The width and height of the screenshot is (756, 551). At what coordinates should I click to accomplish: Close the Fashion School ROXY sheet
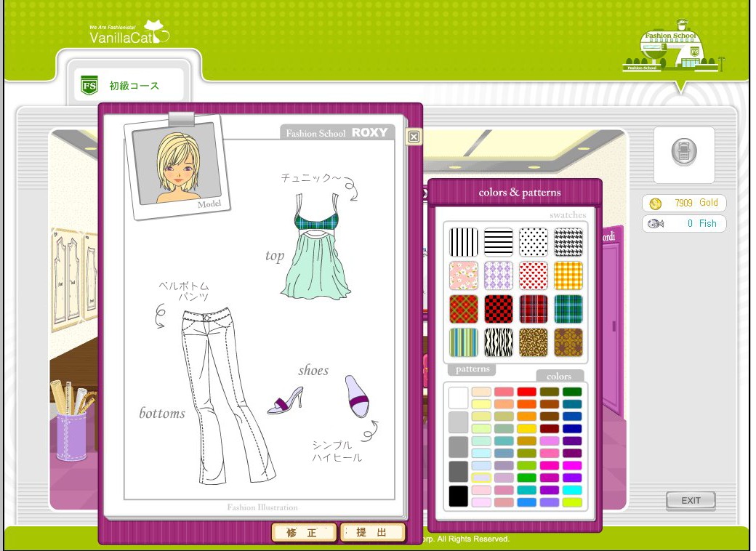pos(414,137)
